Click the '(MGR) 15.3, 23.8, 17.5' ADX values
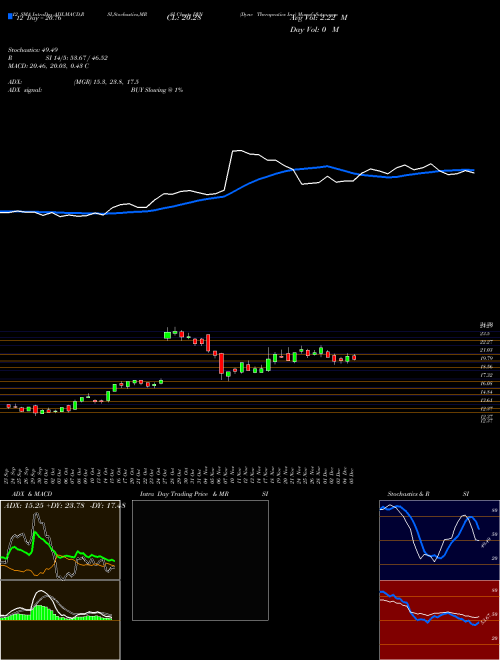The width and height of the screenshot is (500, 660). [x=106, y=82]
